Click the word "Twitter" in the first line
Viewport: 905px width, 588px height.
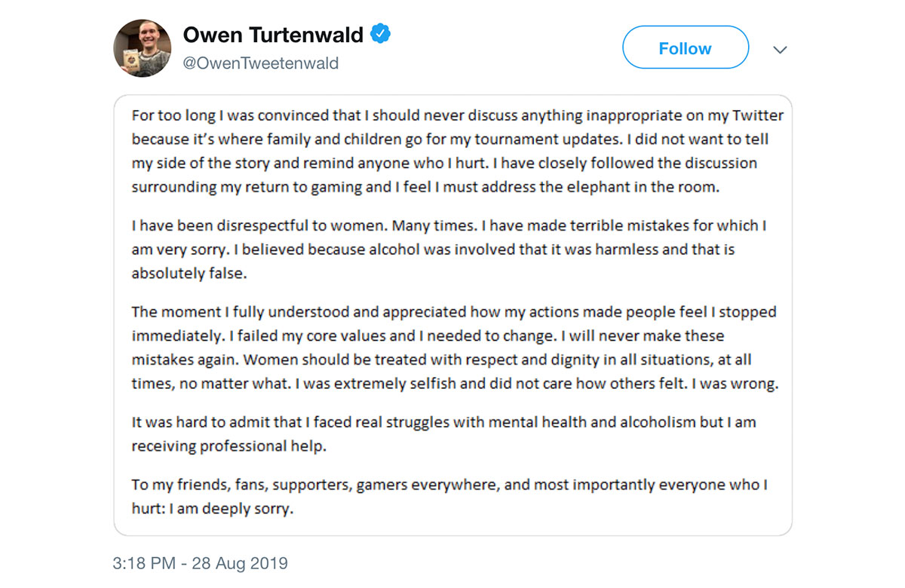[758, 115]
